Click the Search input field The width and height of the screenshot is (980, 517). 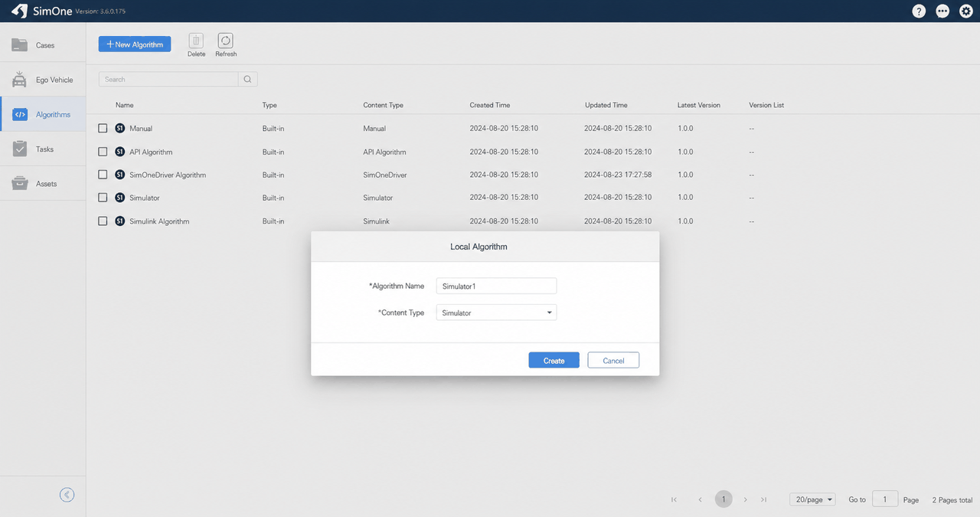[x=168, y=79]
